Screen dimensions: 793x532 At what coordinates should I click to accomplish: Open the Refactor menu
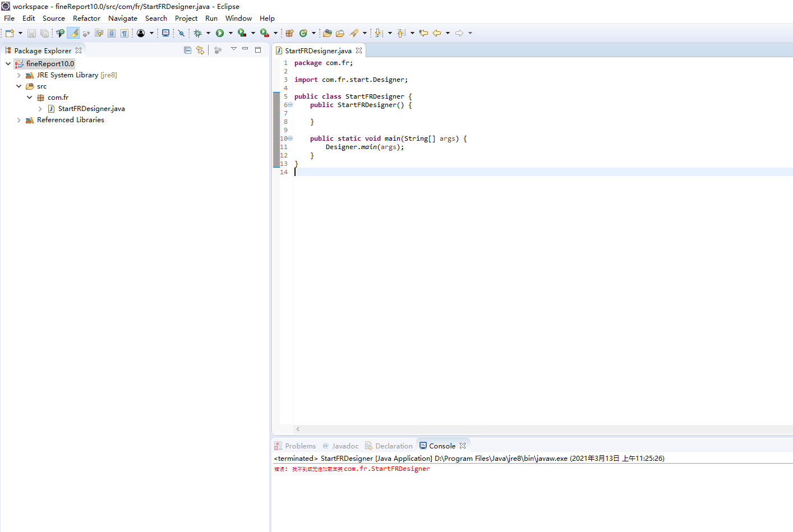(x=86, y=18)
